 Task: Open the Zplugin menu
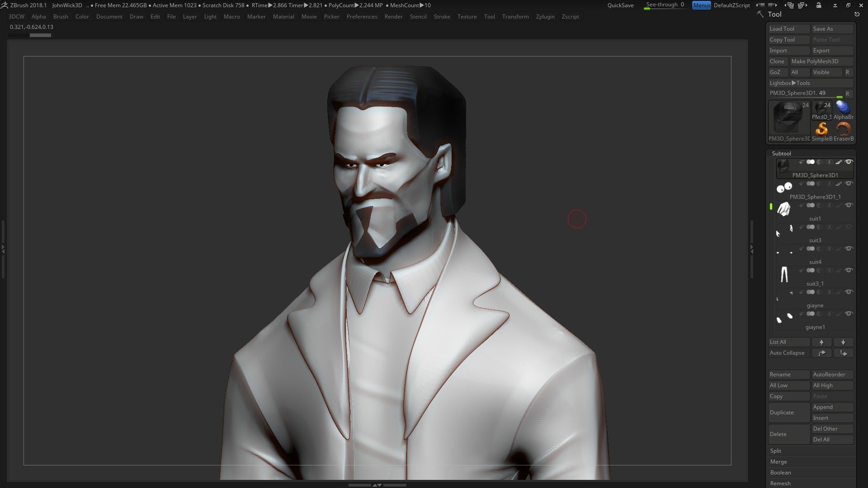[545, 17]
